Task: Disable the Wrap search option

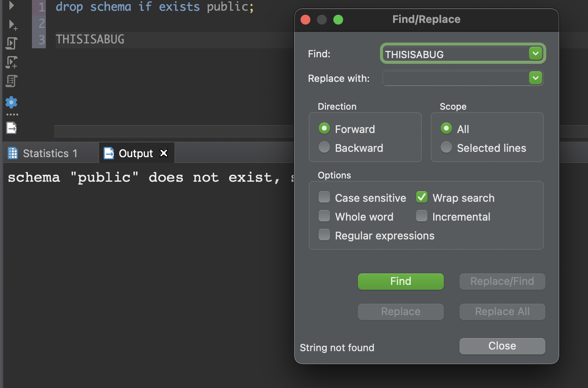Action: click(x=421, y=197)
